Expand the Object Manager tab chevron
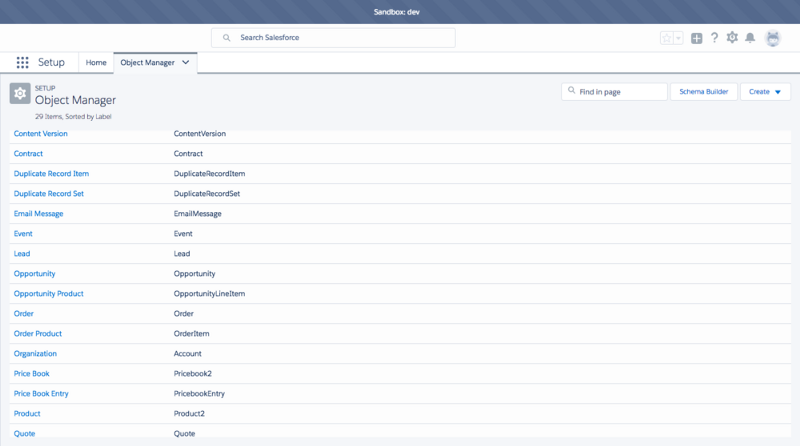The width and height of the screenshot is (800, 446). pos(186,62)
